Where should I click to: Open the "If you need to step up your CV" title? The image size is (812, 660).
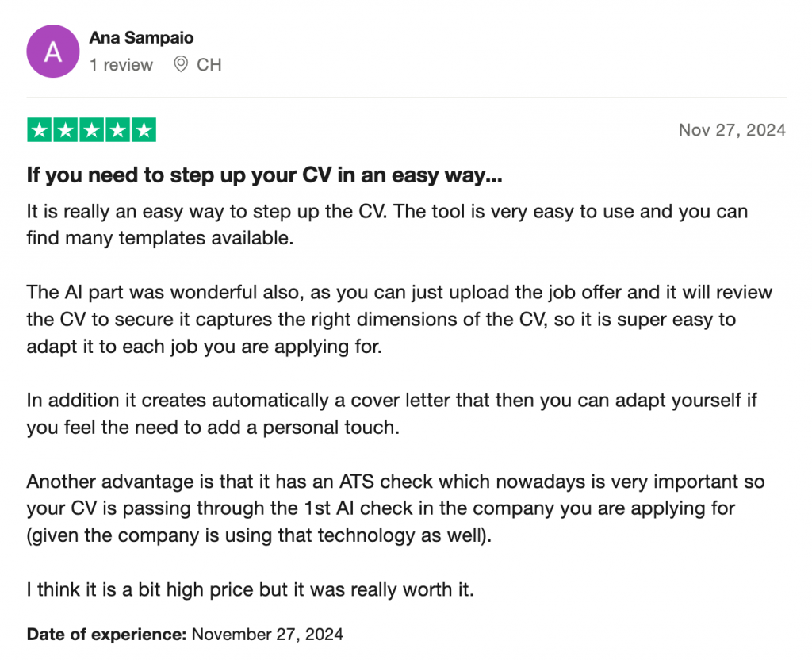[264, 175]
